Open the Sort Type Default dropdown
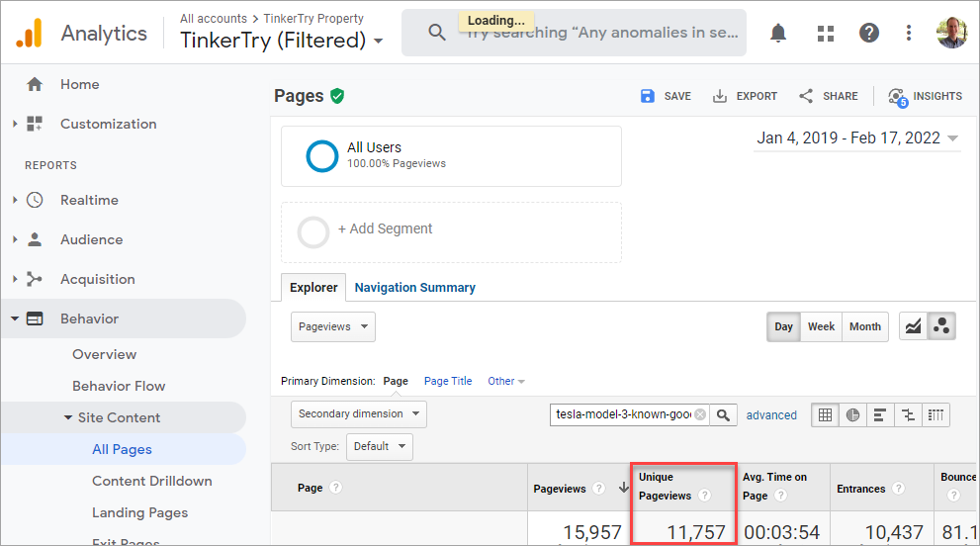This screenshot has height=546, width=980. [380, 446]
